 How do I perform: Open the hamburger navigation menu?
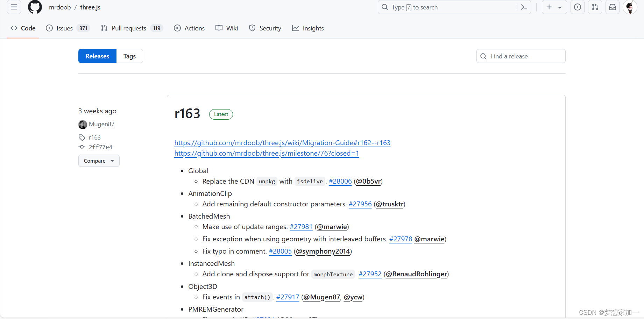point(14,7)
